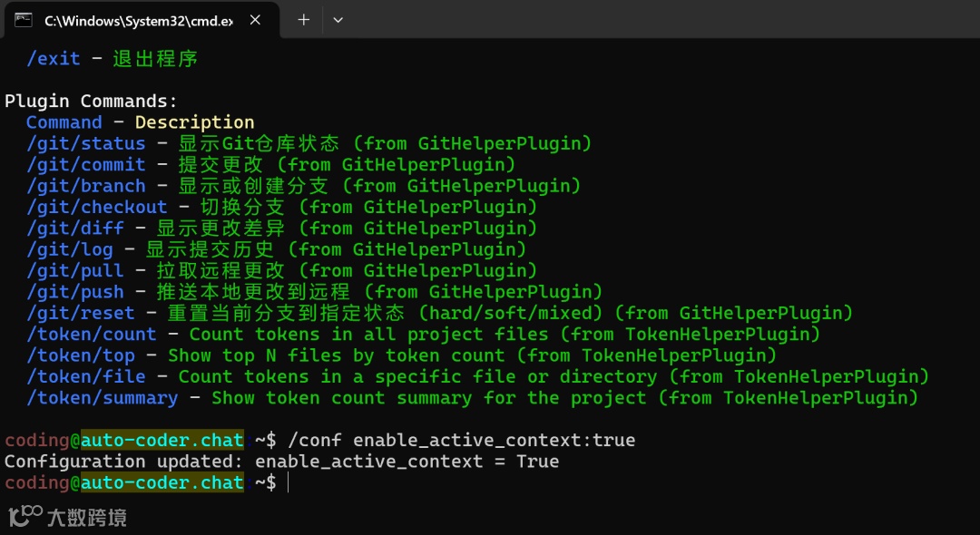This screenshot has width=980, height=535.
Task: Click the /git/commit command entry
Action: pos(86,164)
